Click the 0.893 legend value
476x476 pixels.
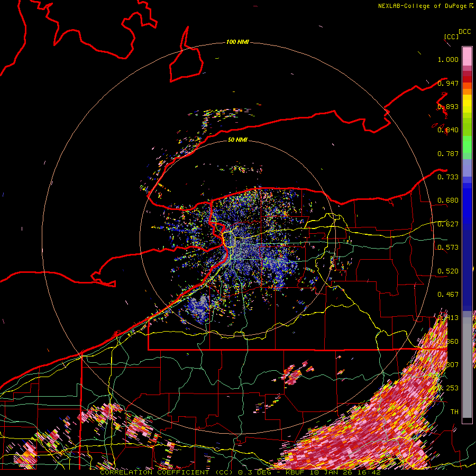448,106
